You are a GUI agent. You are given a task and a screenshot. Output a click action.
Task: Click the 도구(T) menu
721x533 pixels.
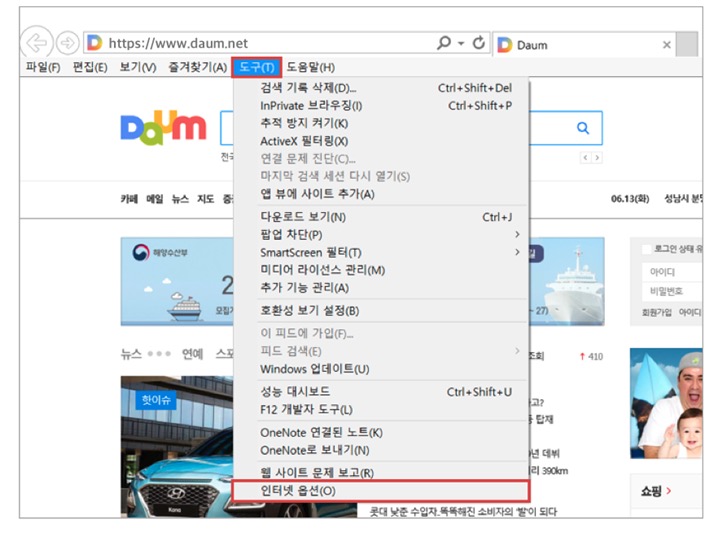[x=257, y=67]
